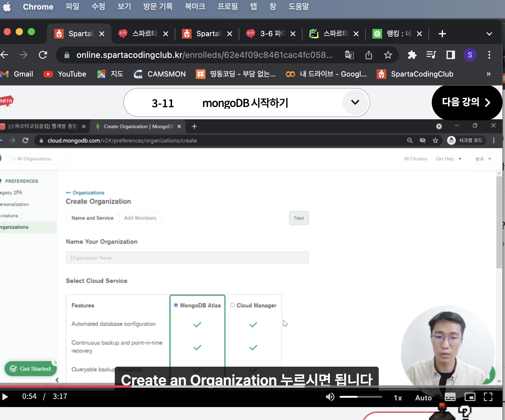Click the Organization Name field
The image size is (505, 420).
click(x=187, y=258)
